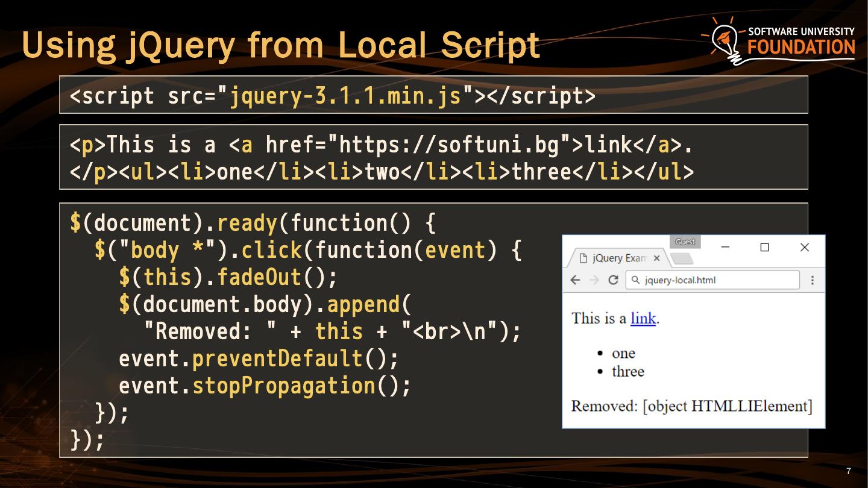
Task: Click the browser back arrow
Action: 575,280
